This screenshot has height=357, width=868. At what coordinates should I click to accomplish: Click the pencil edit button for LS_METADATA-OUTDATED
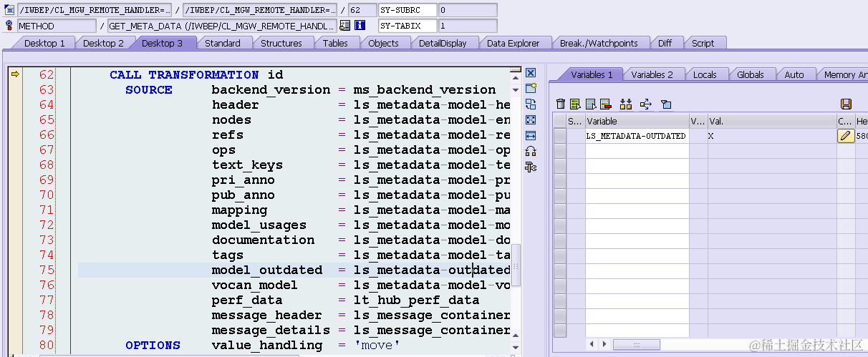(x=846, y=135)
